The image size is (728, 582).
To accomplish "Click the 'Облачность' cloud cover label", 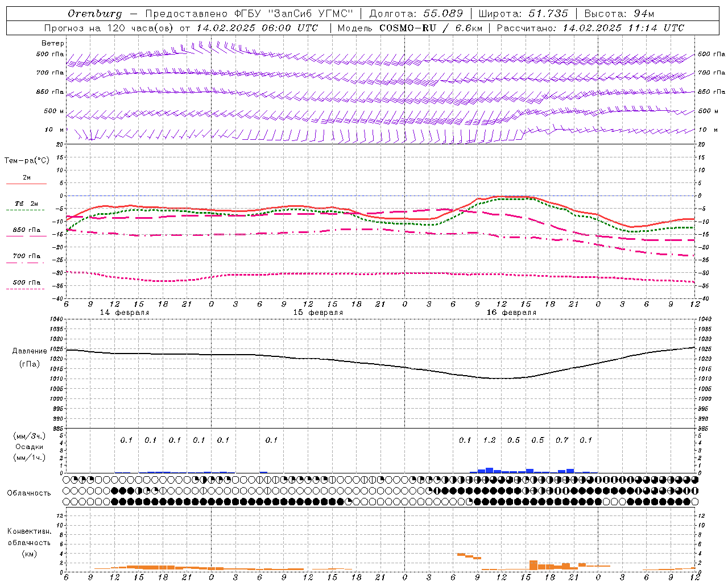I will click(x=29, y=493).
